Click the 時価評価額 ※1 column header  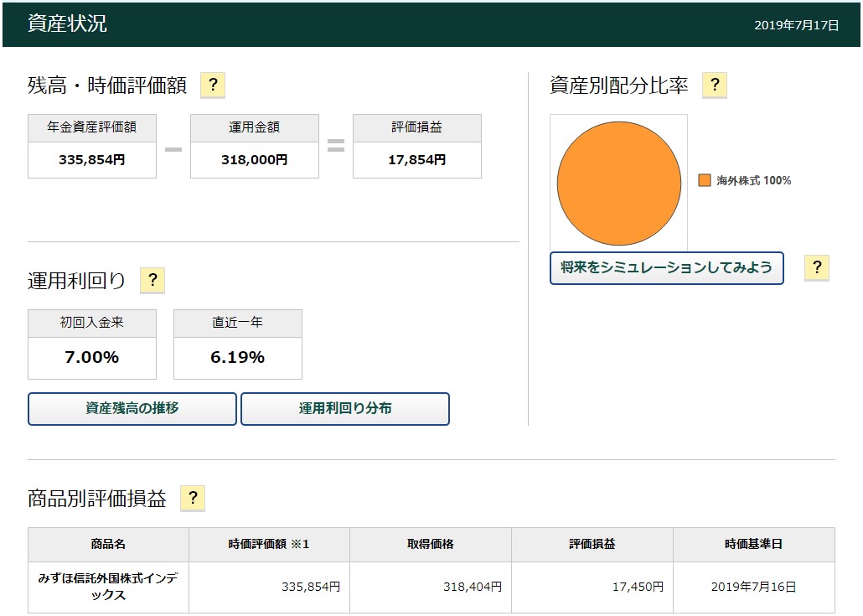click(269, 545)
